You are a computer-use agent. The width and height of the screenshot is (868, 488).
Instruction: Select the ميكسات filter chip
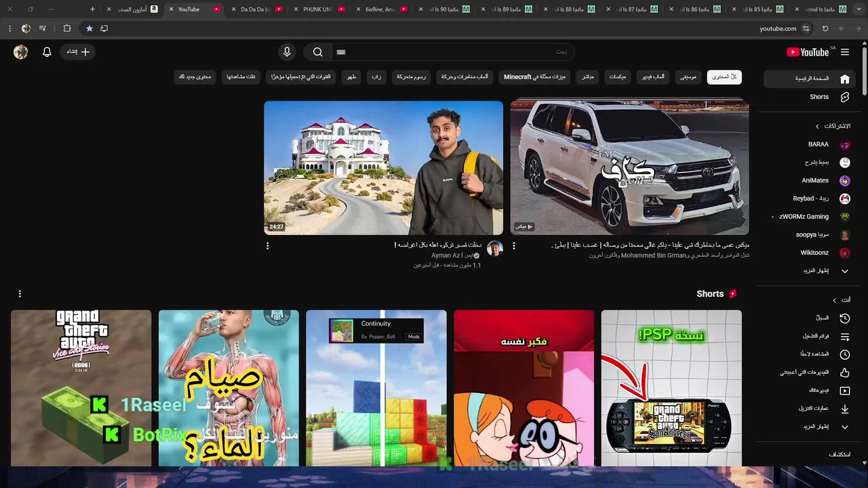pyautogui.click(x=618, y=77)
